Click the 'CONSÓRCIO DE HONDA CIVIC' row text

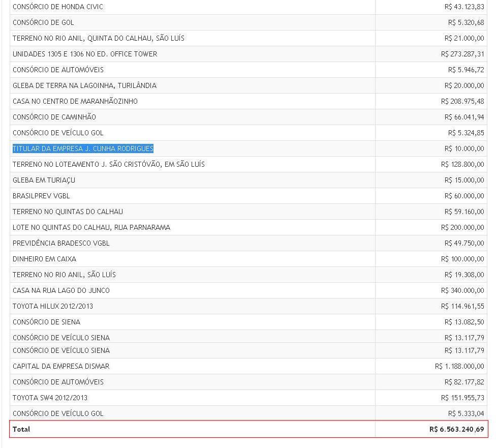[x=58, y=7]
